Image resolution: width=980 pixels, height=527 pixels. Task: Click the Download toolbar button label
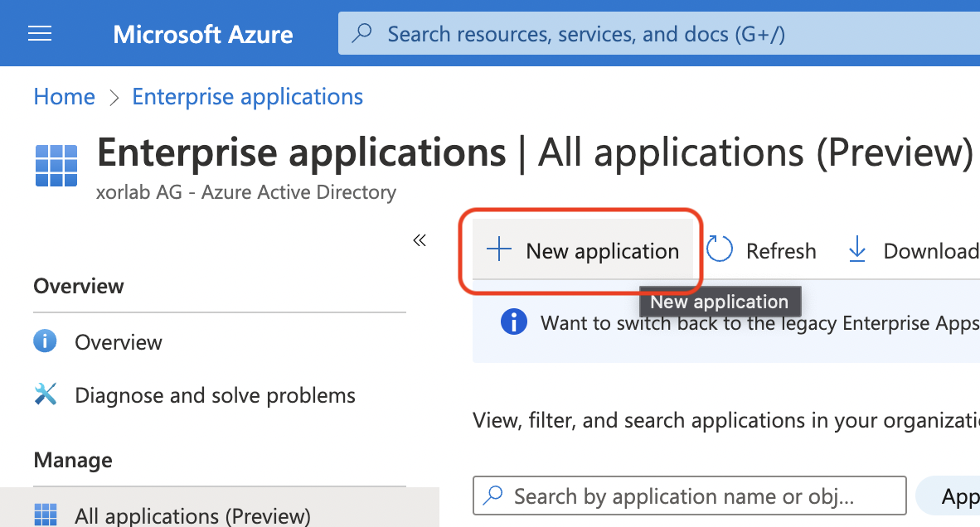(931, 251)
